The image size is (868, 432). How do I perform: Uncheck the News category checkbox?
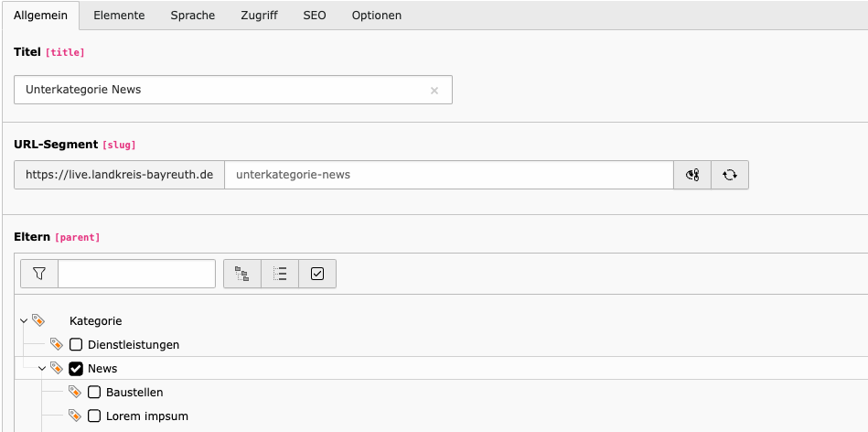[76, 368]
